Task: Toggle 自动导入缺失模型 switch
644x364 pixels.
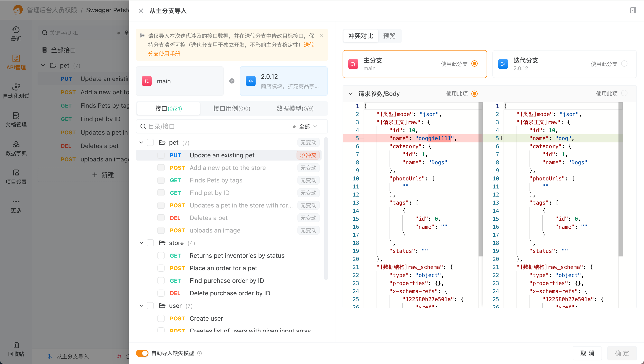Action: tap(142, 353)
